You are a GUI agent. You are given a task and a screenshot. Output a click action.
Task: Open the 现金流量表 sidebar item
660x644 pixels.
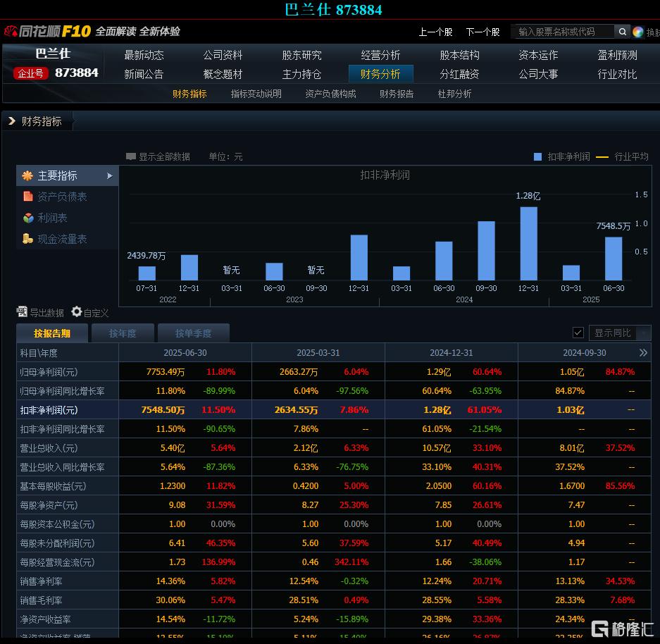point(62,239)
